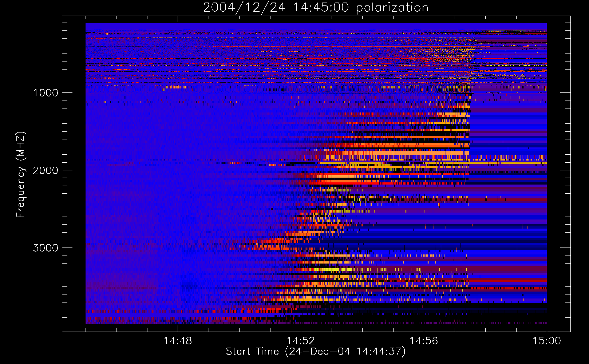Click the 14:52 time tick label
Viewport: 589px width, 364px height.
301,341
